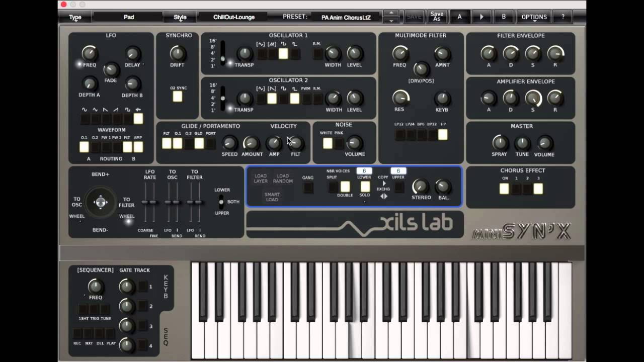The height and width of the screenshot is (362, 644).
Task: Click the Multimode Filter RES knob
Action: 400,98
